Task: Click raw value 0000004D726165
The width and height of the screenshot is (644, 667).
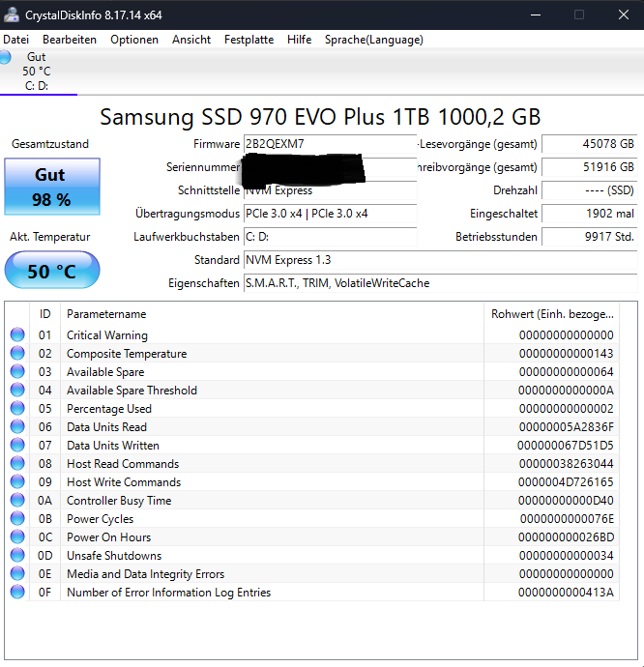Action: pos(566,482)
